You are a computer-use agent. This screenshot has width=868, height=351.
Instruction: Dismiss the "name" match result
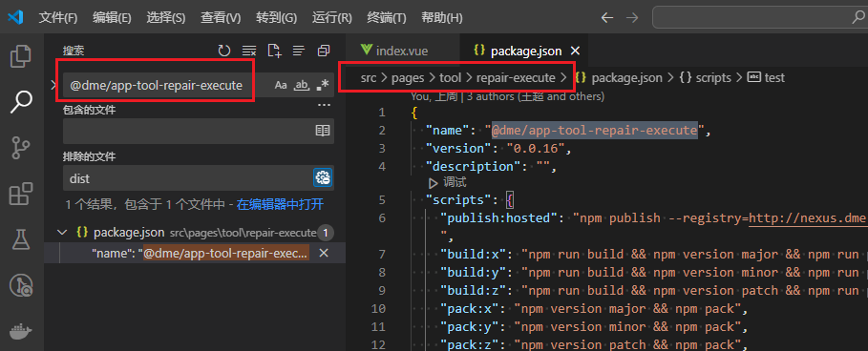tap(325, 253)
